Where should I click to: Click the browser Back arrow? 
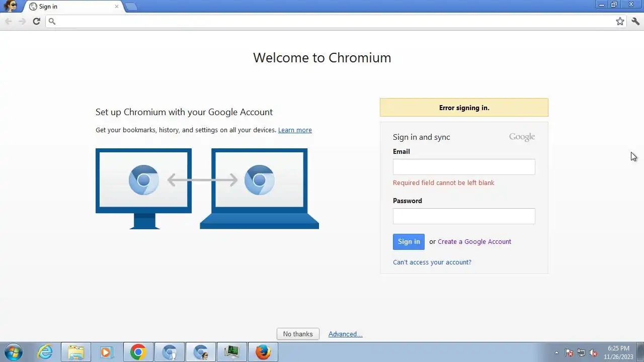pyautogui.click(x=8, y=21)
